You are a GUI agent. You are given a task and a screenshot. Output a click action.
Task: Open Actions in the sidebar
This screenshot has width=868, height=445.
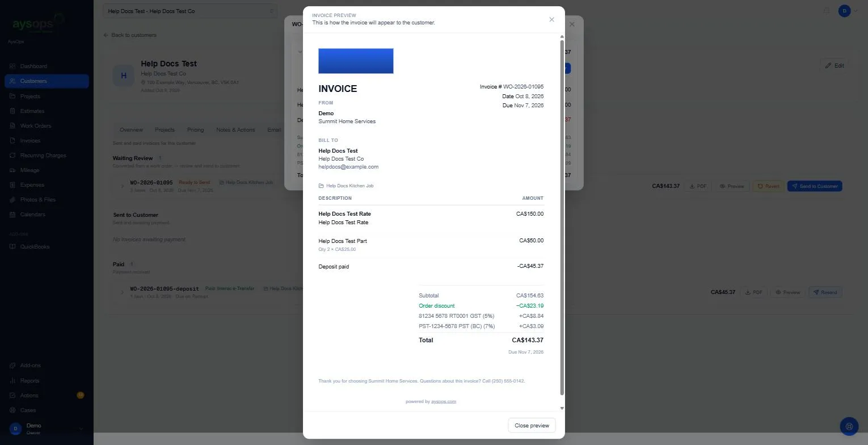click(47, 396)
